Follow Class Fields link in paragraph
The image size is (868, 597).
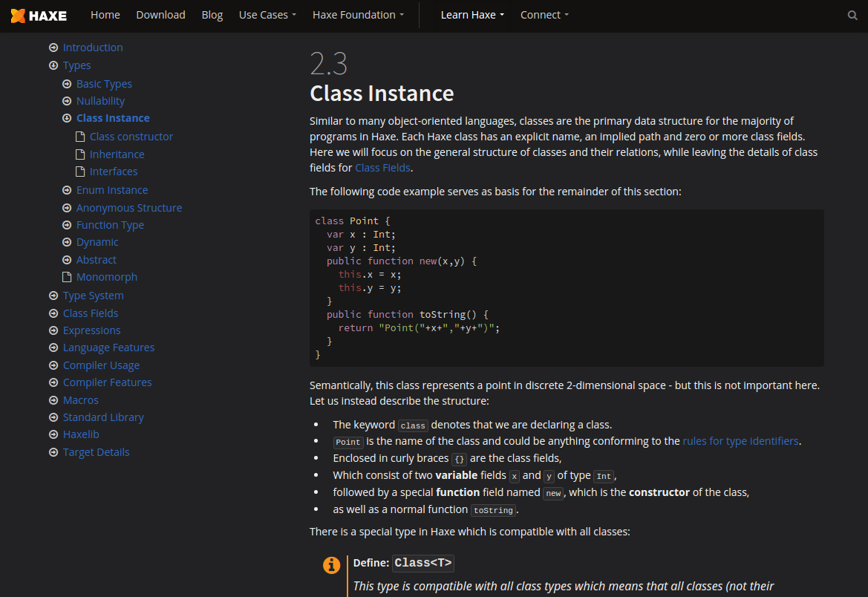pos(382,168)
